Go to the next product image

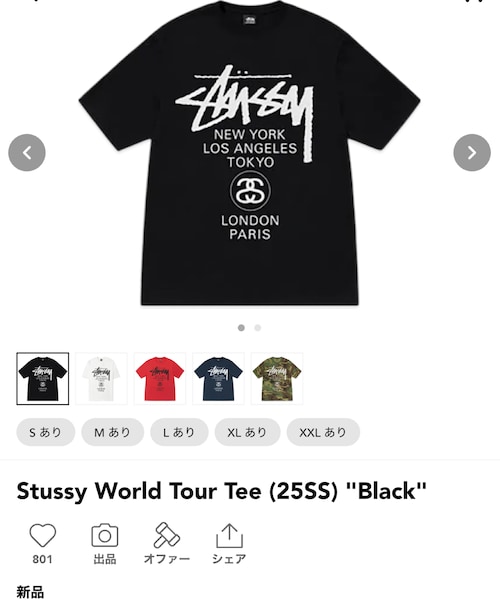pos(472,152)
